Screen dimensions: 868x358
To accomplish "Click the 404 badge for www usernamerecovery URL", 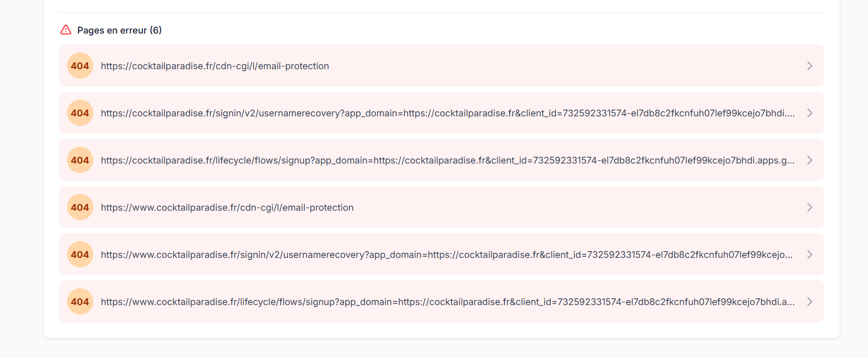I will click(80, 254).
